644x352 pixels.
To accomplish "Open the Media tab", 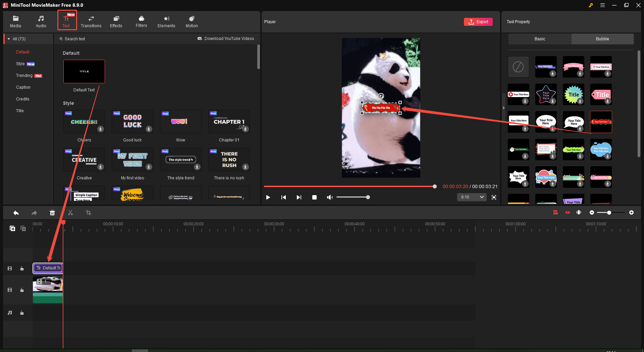I will coord(15,21).
